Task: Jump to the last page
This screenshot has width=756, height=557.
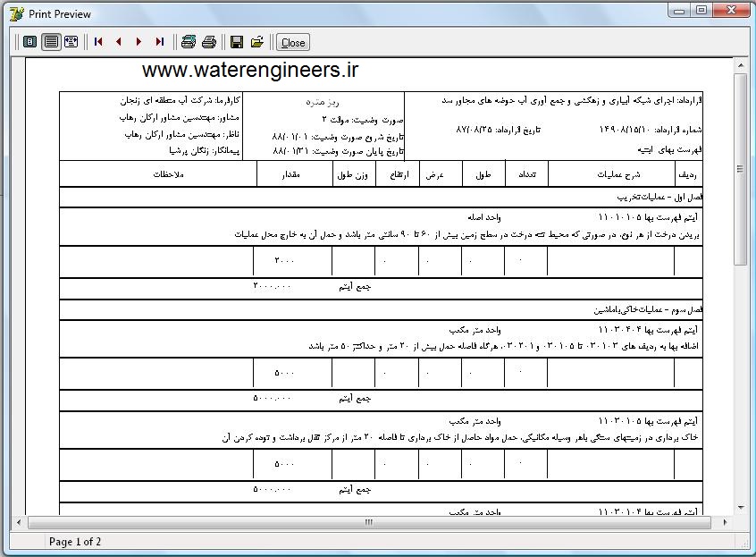Action: click(159, 42)
